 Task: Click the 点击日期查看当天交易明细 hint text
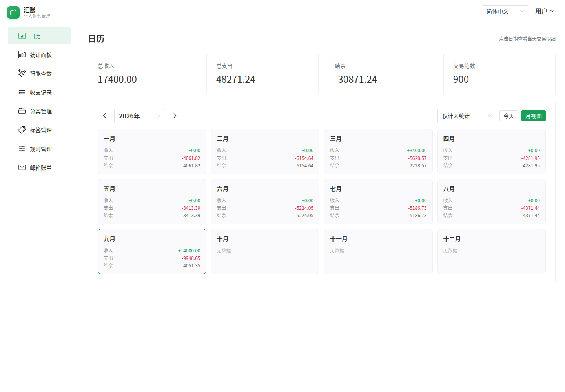tap(527, 39)
